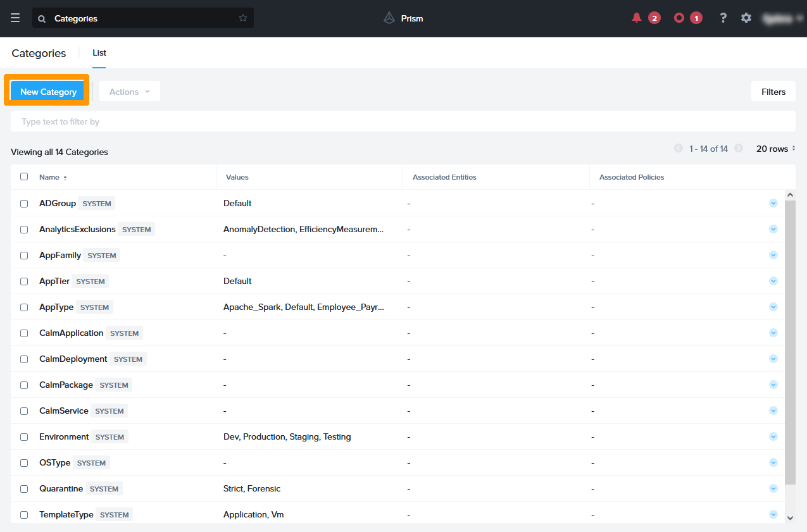Create a New Category
Screen dimensions: 807x532
(x=47, y=91)
